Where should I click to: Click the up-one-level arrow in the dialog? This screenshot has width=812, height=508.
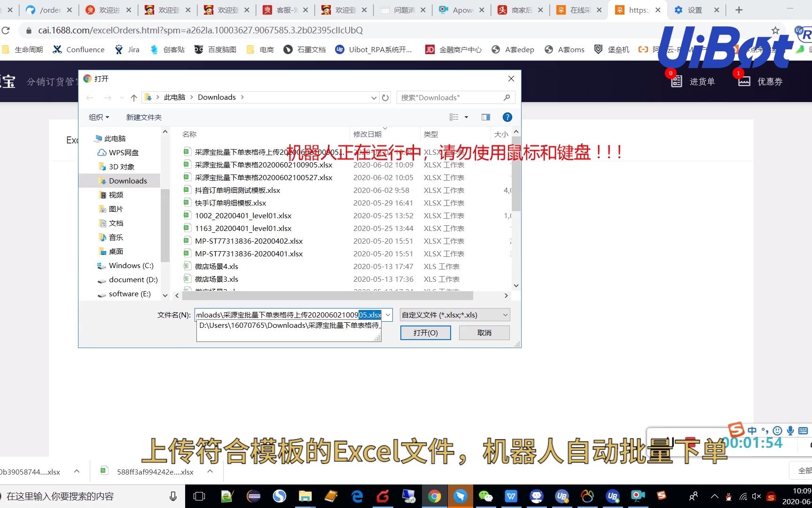[133, 97]
